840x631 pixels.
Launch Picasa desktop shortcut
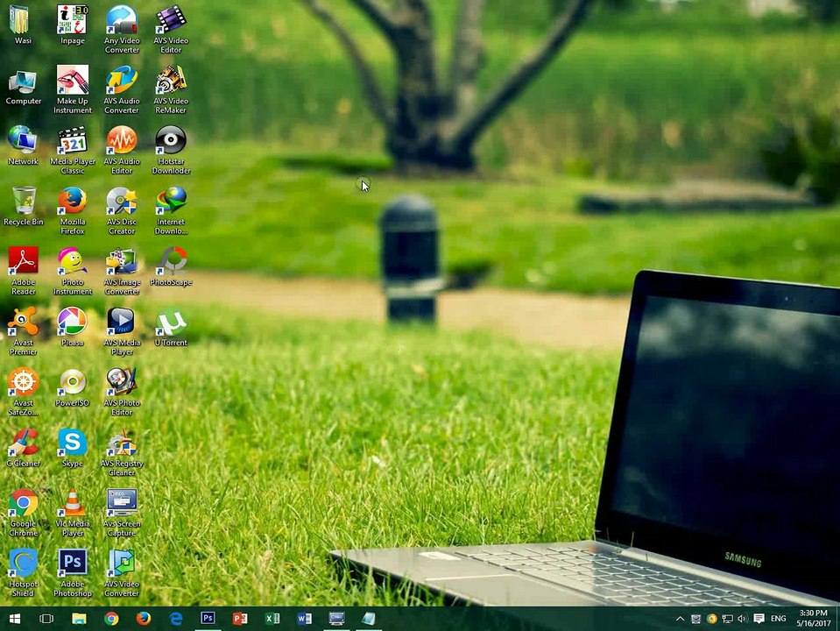tap(73, 327)
